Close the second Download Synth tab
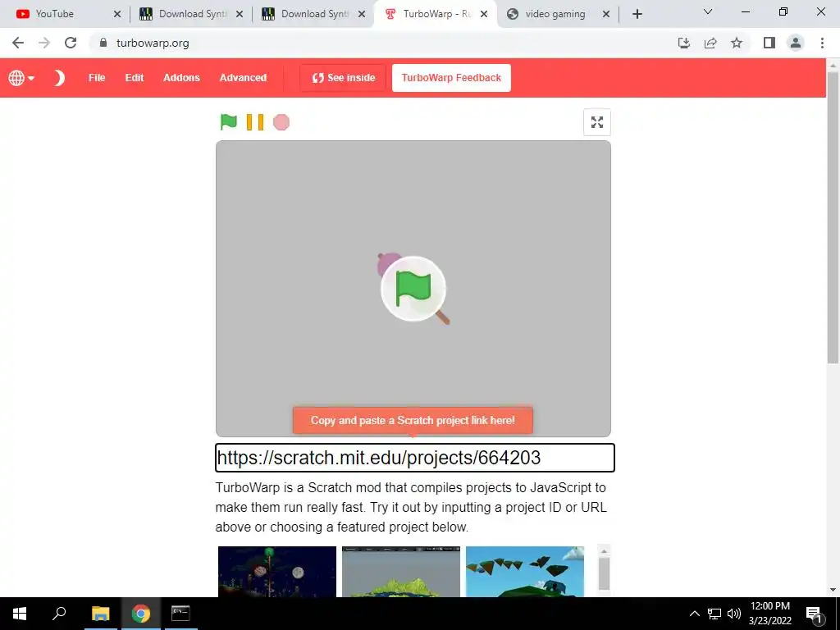 (362, 14)
